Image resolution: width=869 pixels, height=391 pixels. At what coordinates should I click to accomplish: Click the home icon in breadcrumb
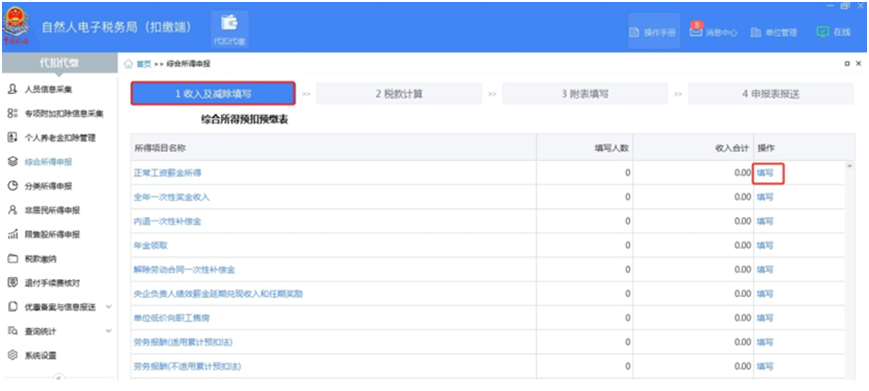[128, 64]
